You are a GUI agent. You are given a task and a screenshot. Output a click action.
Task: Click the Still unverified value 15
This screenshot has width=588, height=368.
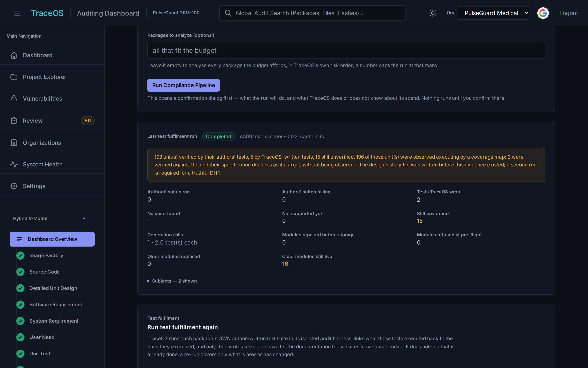420,221
